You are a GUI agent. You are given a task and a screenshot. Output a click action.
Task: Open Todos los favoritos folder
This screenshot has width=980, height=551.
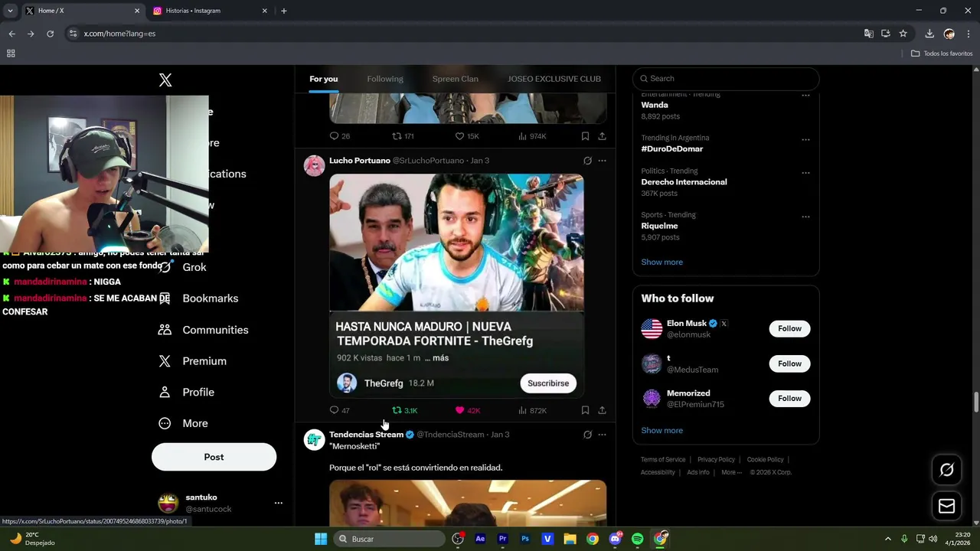pos(942,54)
